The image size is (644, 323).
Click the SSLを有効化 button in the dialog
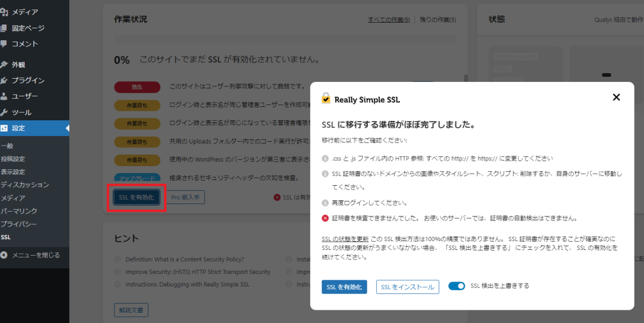point(344,287)
